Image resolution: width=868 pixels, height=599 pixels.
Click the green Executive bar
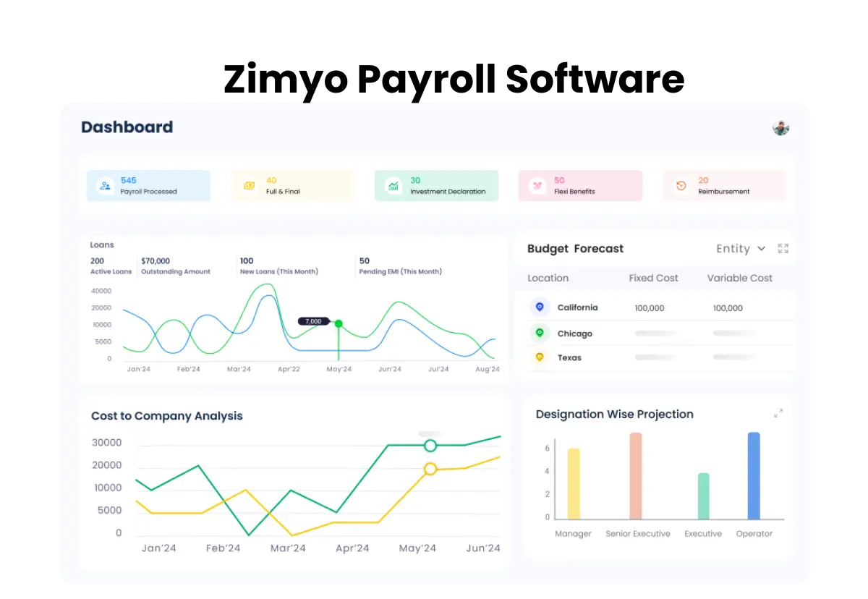[703, 496]
